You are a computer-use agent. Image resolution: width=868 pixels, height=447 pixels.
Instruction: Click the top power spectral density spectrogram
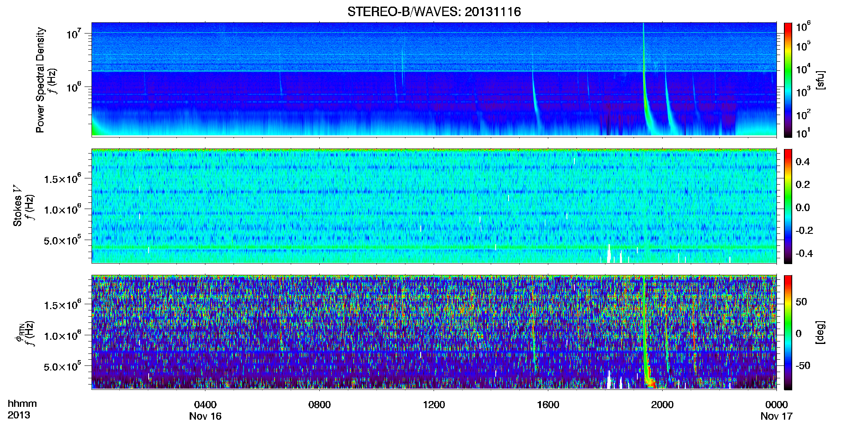click(x=434, y=79)
